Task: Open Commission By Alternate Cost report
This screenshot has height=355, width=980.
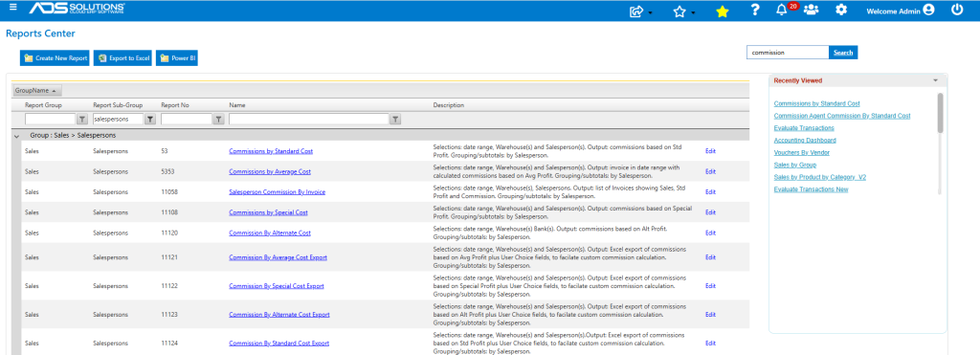Action: [x=270, y=233]
